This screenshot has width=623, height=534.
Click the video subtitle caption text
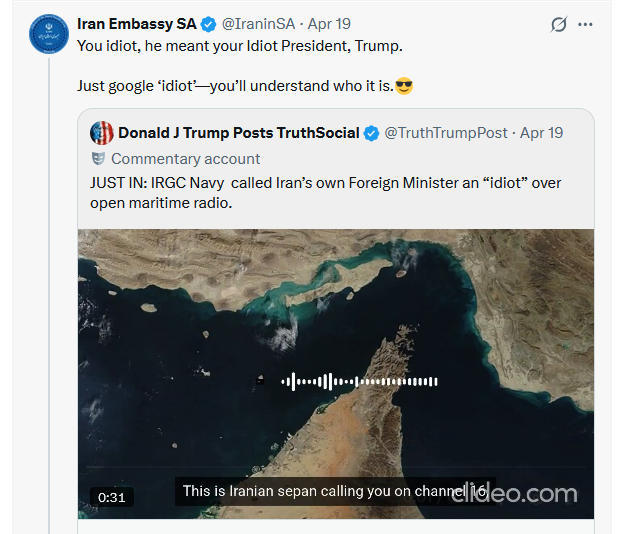tap(330, 492)
